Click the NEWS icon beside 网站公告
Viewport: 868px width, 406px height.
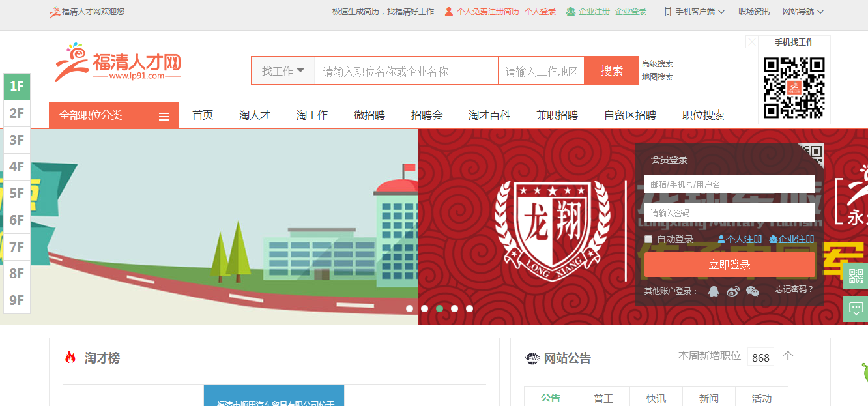coord(532,358)
